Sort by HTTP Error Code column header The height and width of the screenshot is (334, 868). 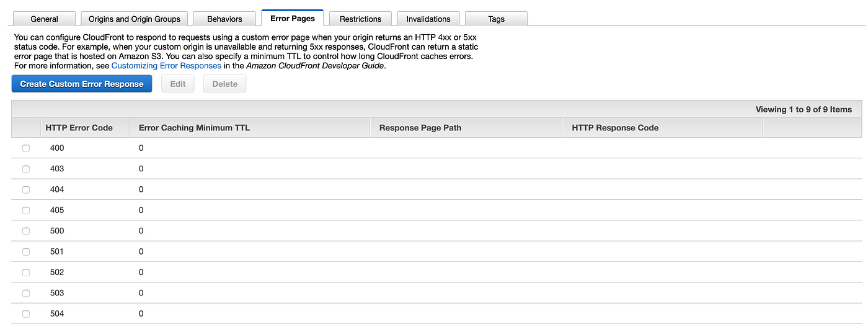click(85, 127)
